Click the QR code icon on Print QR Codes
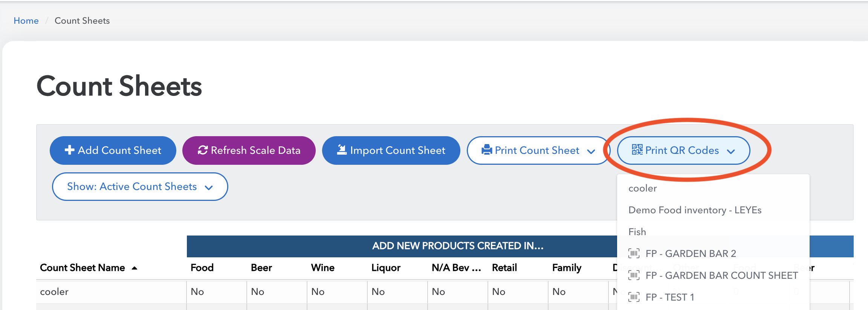The width and height of the screenshot is (868, 310). 637,150
